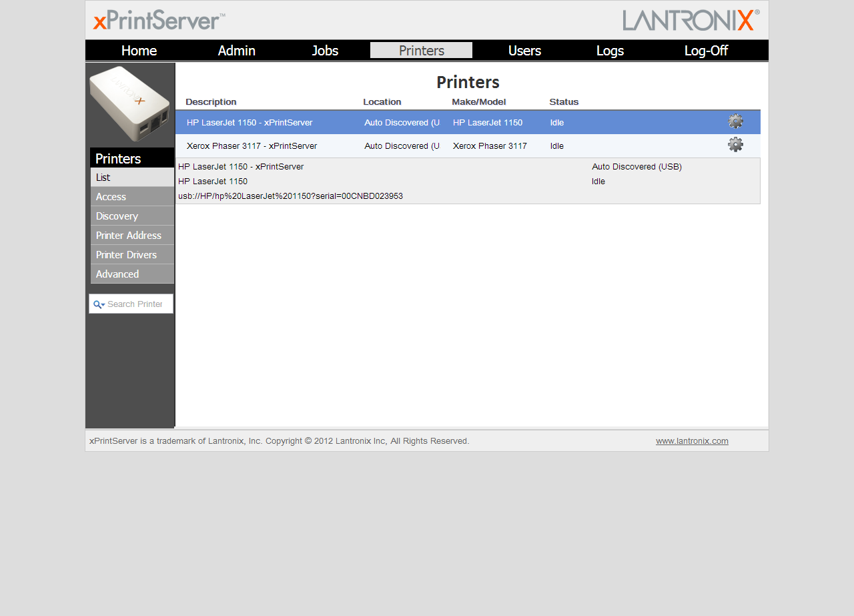The image size is (854, 616).
Task: Click 'Auto Discovered (USB)' in the detail panel
Action: tap(636, 167)
